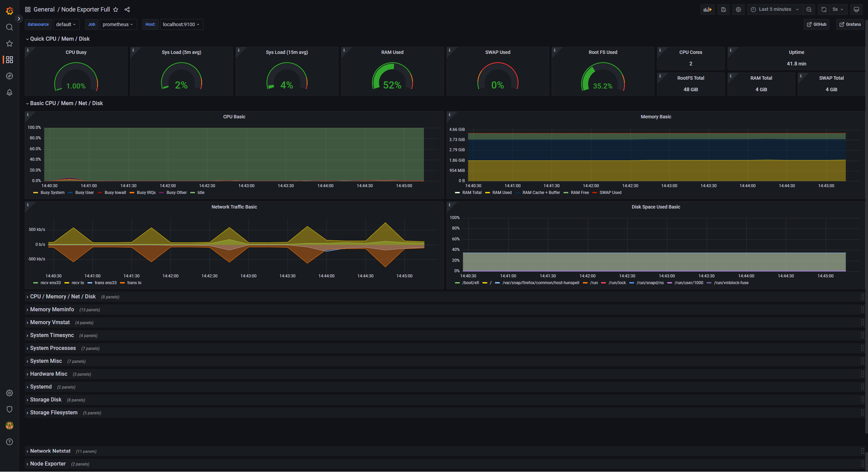
Task: Click the CPU Cores value 2
Action: 691,64
